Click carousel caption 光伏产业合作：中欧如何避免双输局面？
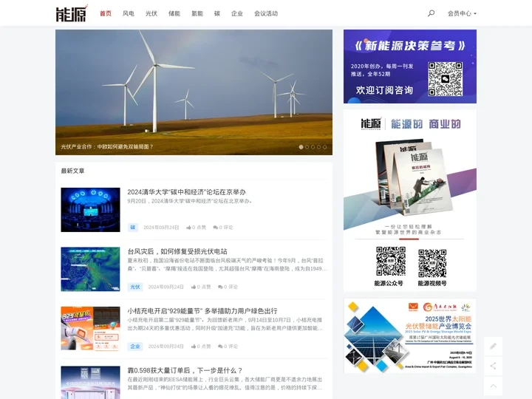Viewport: 532px width, 399px height. [x=107, y=146]
